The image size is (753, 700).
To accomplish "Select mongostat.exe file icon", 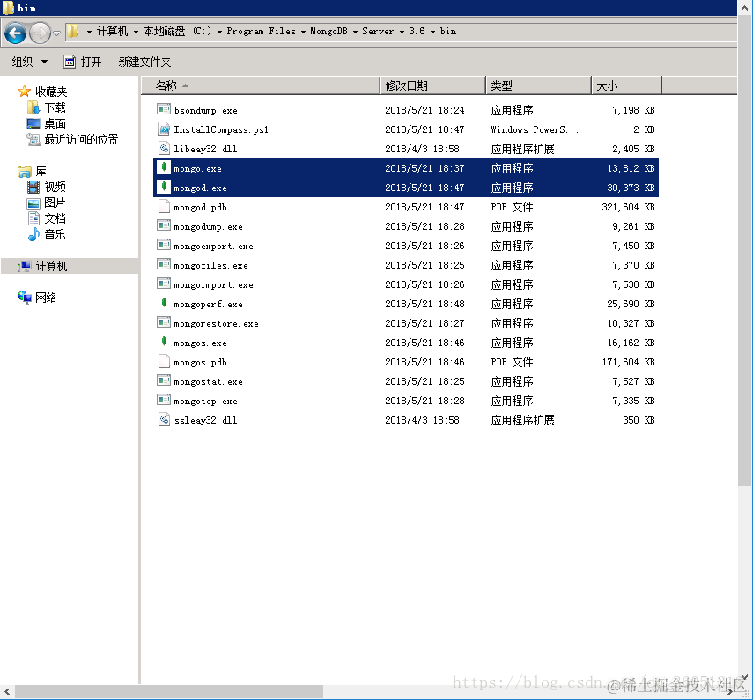I will tap(164, 380).
